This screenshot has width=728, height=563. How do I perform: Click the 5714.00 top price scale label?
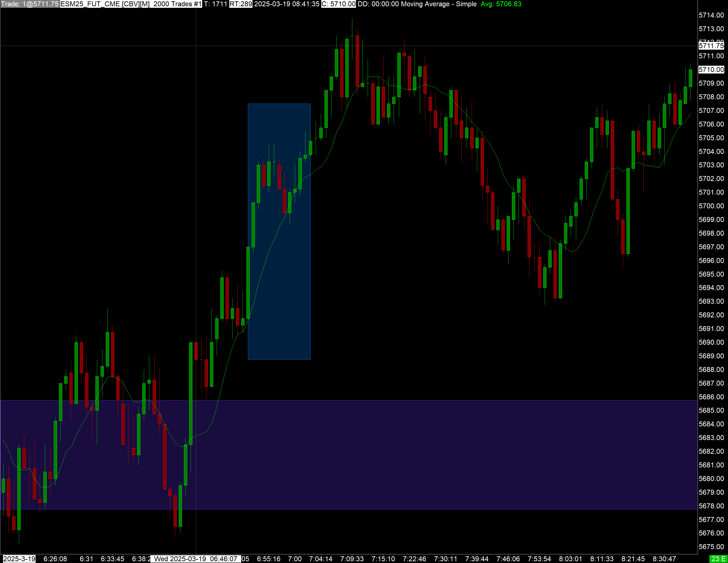tap(711, 15)
